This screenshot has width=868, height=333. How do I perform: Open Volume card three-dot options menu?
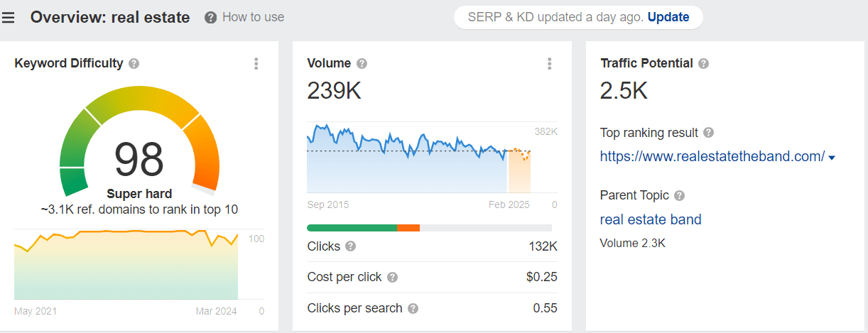[x=549, y=63]
